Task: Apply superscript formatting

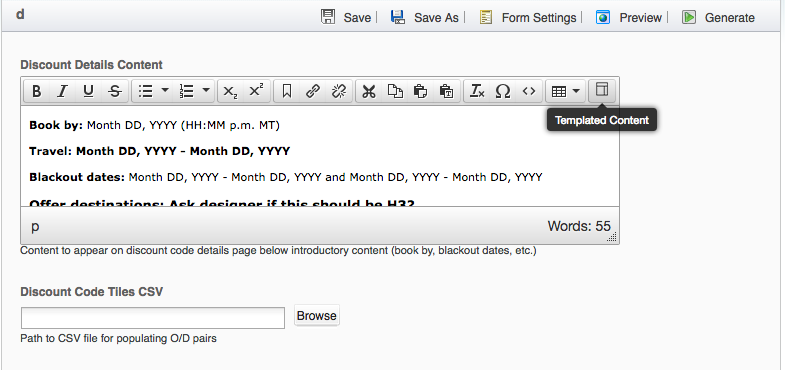Action: [x=256, y=91]
